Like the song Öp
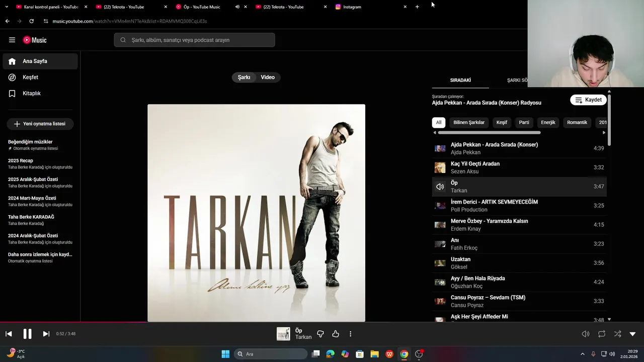644x362 pixels. pos(336,334)
